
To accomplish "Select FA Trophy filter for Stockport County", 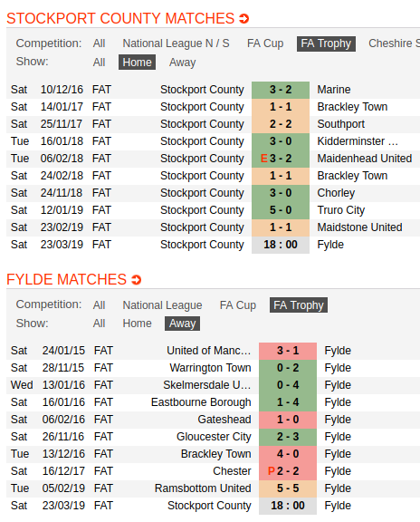I will click(326, 43).
